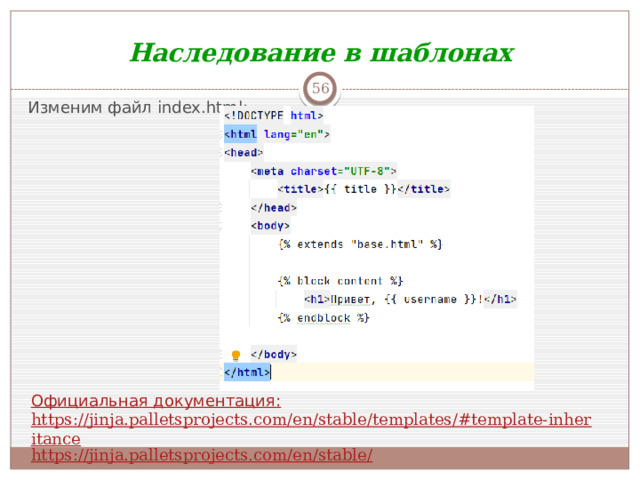The height and width of the screenshot is (480, 640).
Task: Click the slide title 'Наследование в шаблонах'
Action: tap(321, 53)
